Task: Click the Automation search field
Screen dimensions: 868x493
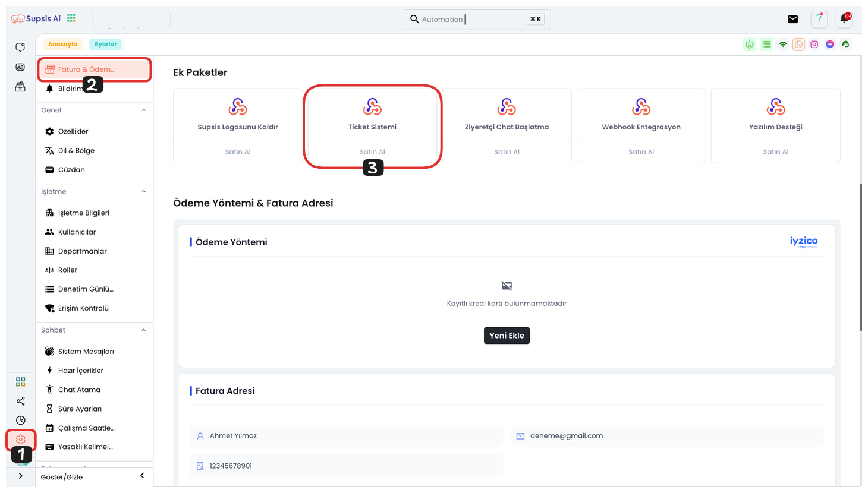Action: pos(473,20)
